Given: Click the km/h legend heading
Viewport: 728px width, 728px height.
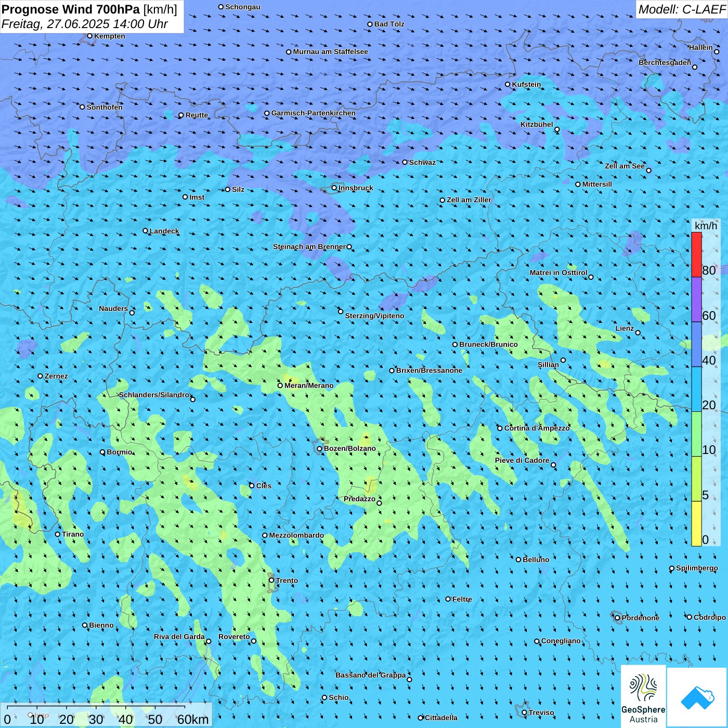Looking at the screenshot, I should [706, 226].
